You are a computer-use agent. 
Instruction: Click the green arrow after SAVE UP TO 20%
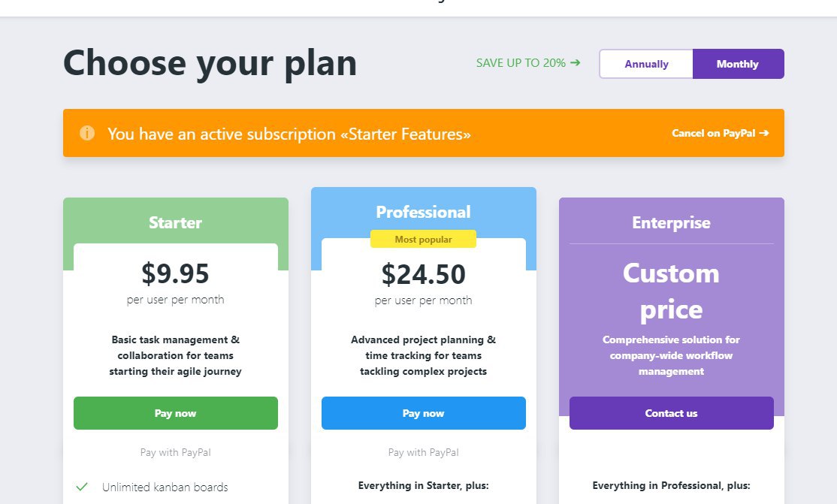pyautogui.click(x=575, y=62)
